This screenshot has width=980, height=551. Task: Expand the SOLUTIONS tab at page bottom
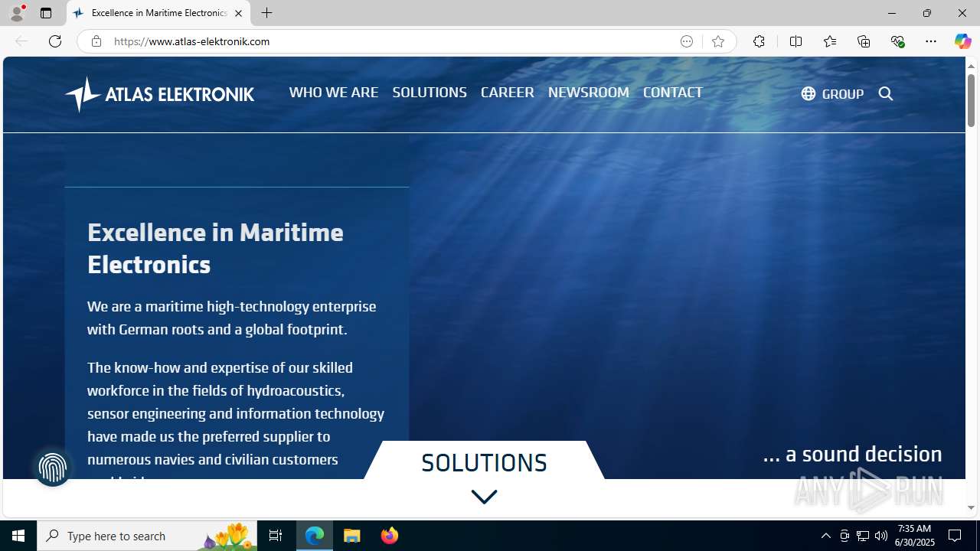pos(484,463)
